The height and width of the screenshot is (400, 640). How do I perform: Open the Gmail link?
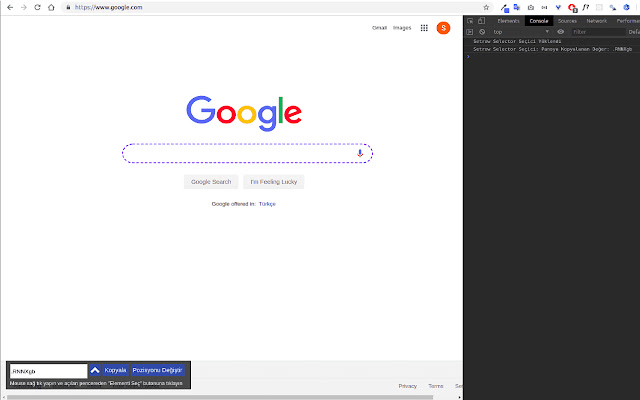click(379, 28)
